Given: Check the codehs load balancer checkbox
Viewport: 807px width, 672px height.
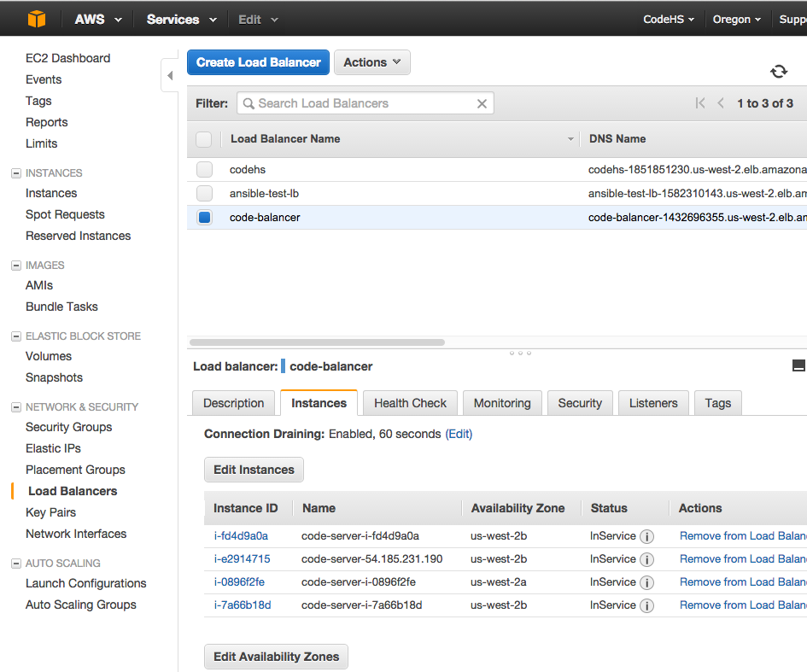Looking at the screenshot, I should point(204,169).
